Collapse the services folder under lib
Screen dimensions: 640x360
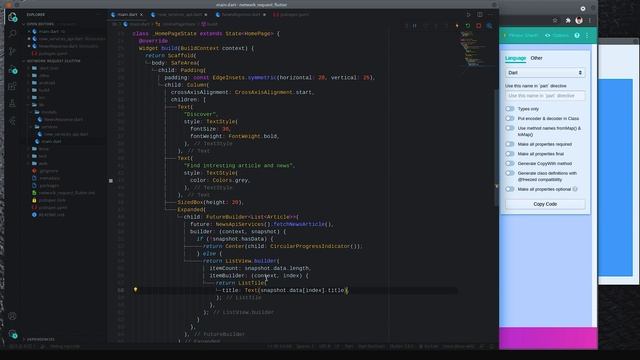(x=49, y=127)
